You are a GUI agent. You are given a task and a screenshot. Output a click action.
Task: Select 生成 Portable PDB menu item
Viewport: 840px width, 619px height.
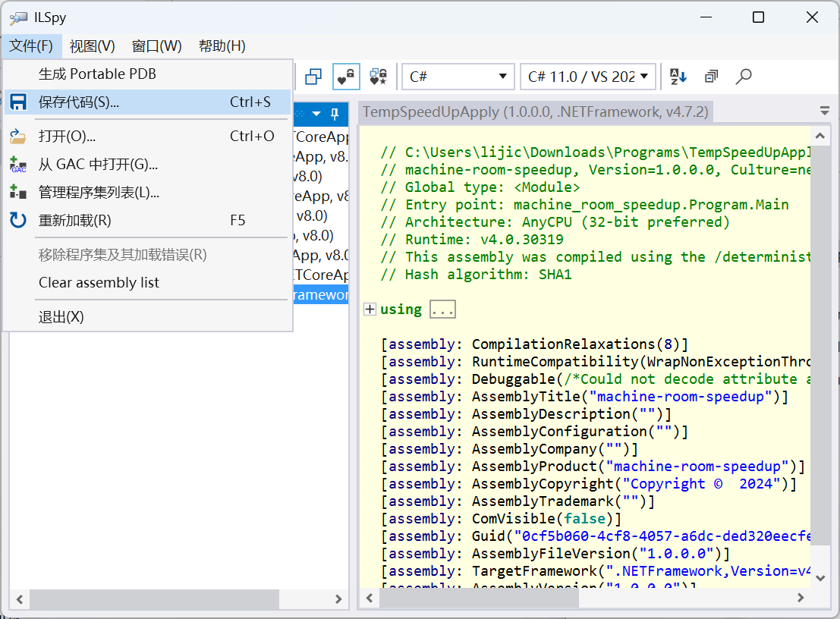pos(148,74)
